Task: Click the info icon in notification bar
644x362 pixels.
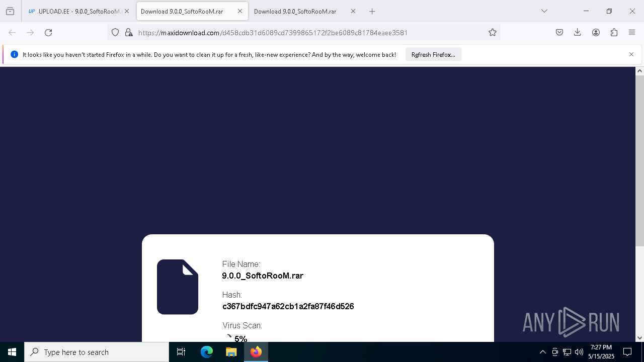Action: (x=14, y=54)
